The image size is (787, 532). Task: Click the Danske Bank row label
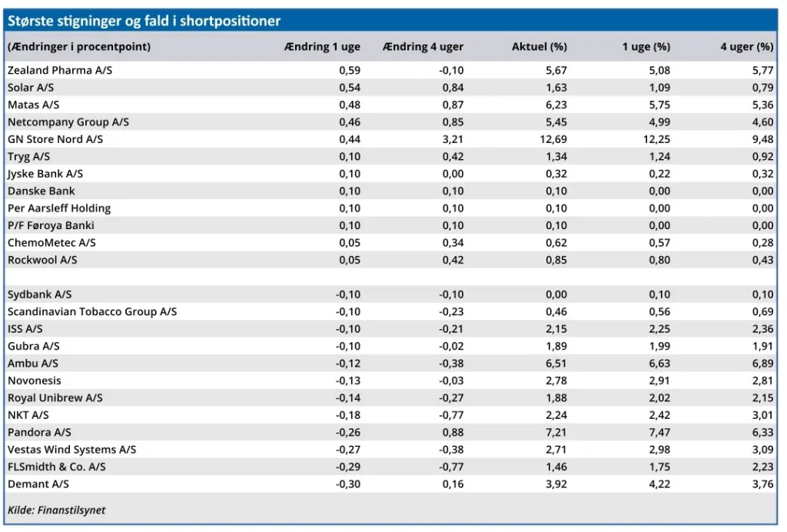(x=42, y=191)
